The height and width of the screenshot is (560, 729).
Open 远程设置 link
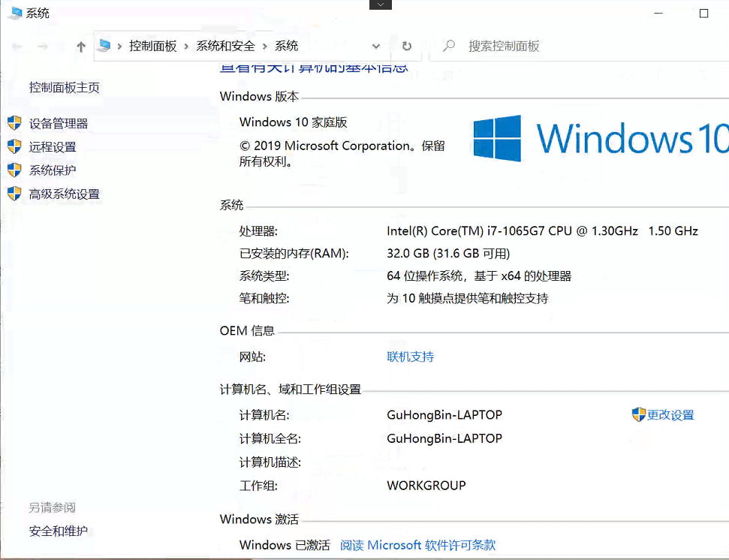click(53, 147)
